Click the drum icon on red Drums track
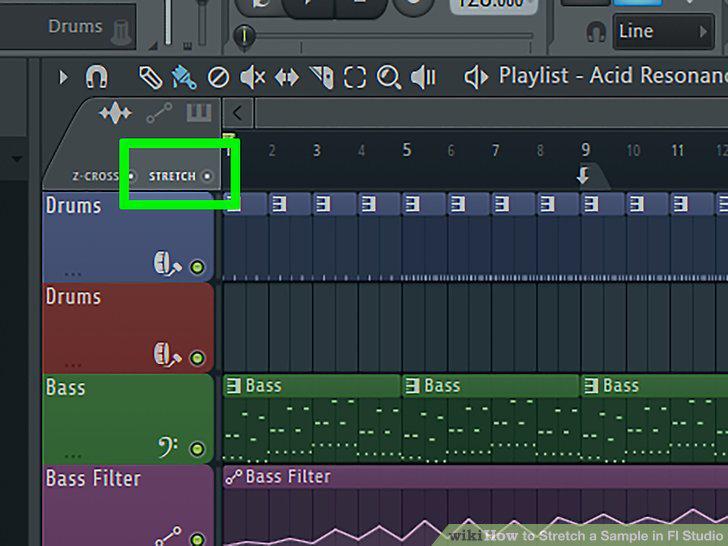The height and width of the screenshot is (546, 728). pos(167,355)
